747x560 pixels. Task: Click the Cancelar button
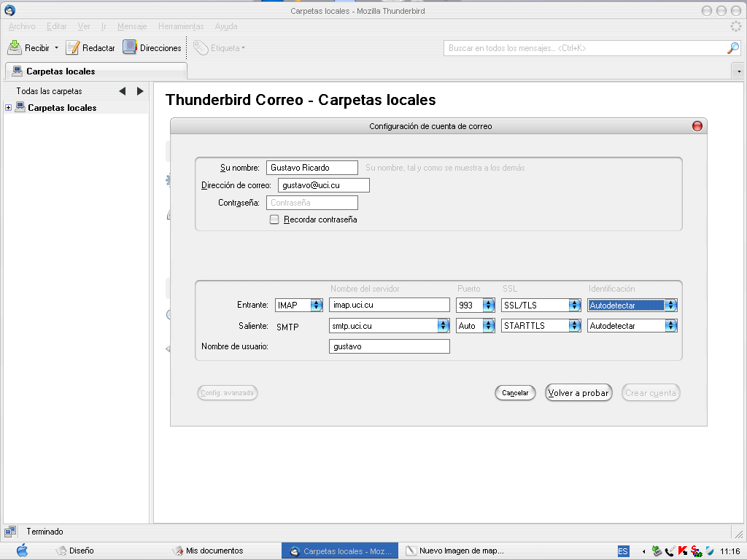(x=515, y=393)
